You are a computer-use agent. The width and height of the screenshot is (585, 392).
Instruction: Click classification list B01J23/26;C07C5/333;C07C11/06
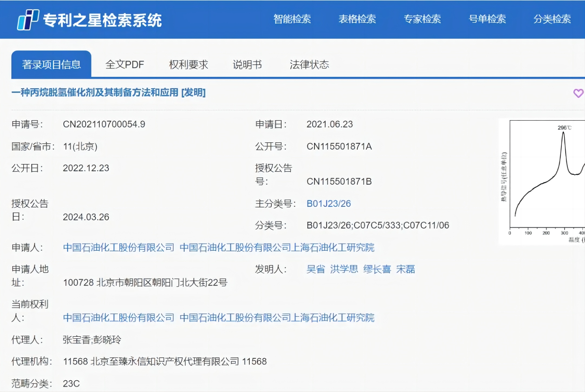coord(378,225)
